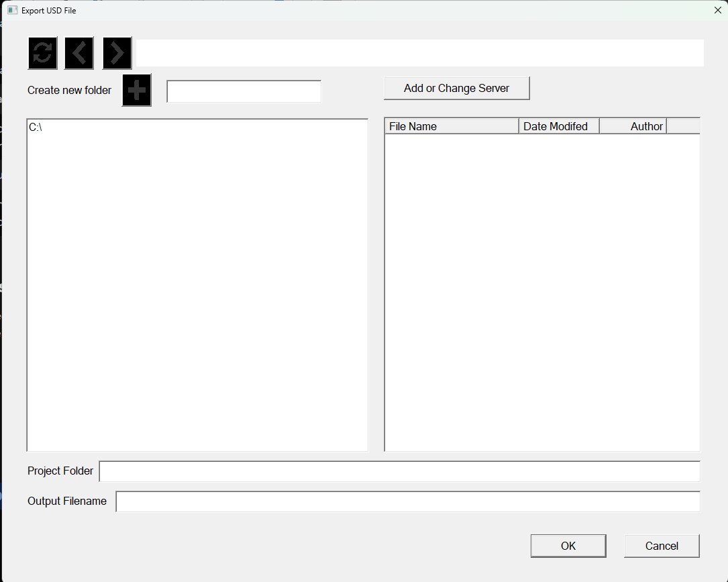Click the refresh icon button
Viewport: 728px width, 582px height.
coord(43,53)
